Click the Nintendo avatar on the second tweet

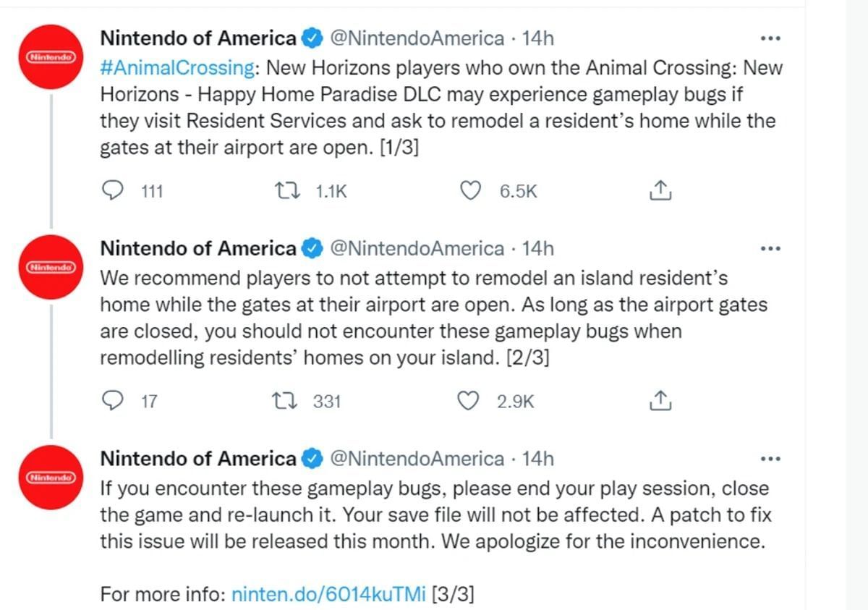click(x=52, y=267)
